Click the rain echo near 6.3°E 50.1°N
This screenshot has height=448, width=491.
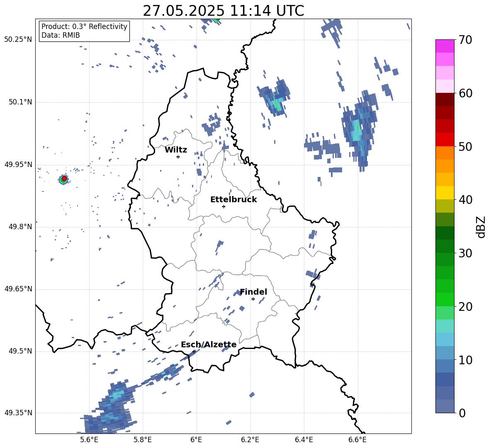pos(275,97)
